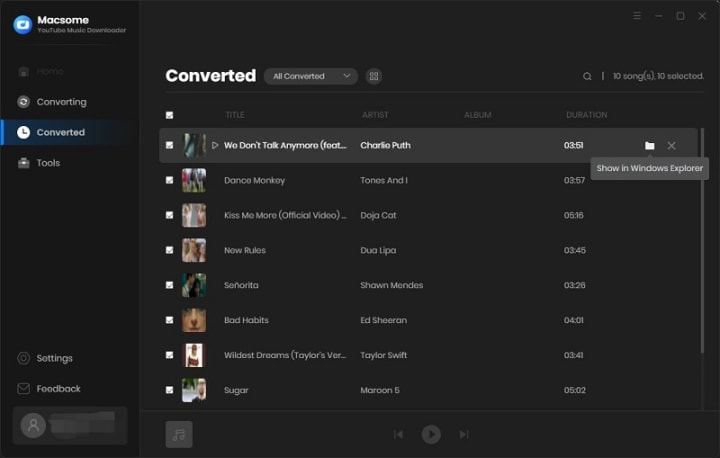Image resolution: width=720 pixels, height=458 pixels.
Task: Click the Macsome app logo
Action: (22, 24)
